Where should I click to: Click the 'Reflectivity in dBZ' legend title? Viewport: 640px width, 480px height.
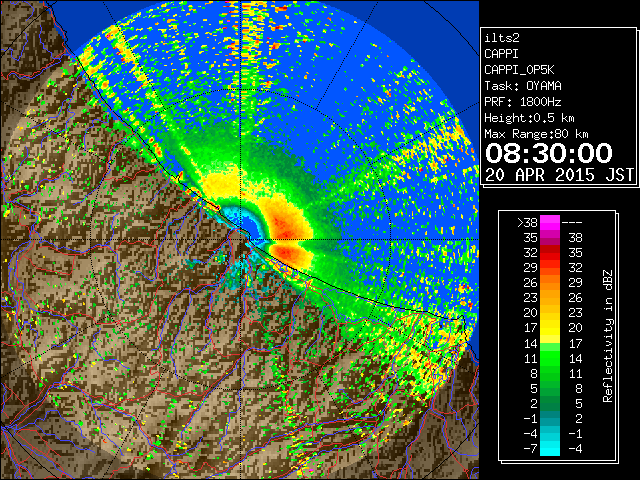click(x=608, y=336)
